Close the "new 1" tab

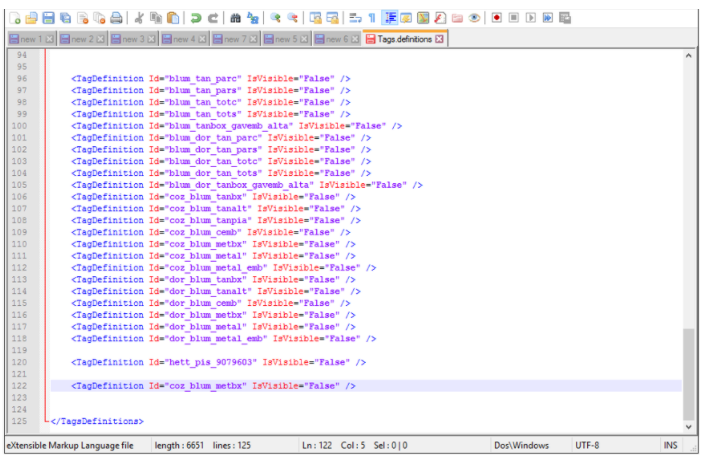click(49, 39)
